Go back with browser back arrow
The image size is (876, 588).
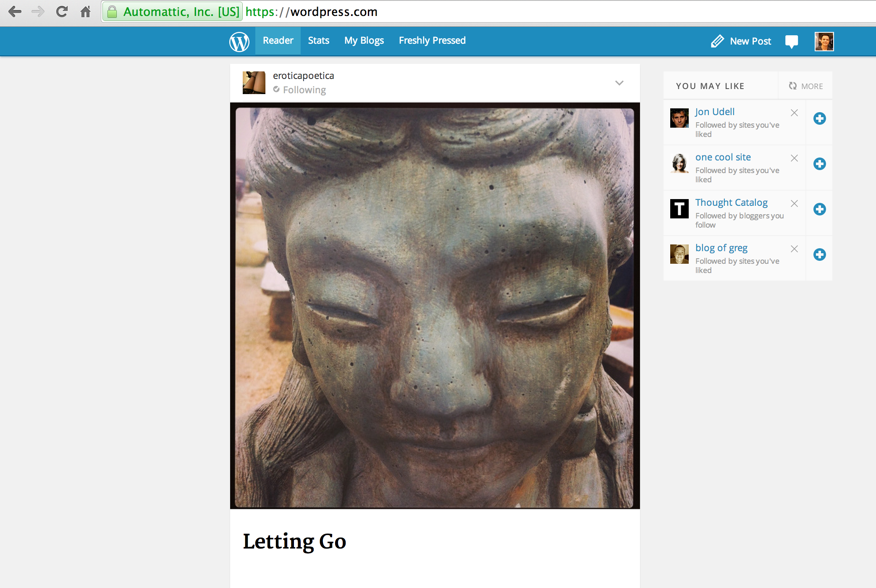pos(15,12)
